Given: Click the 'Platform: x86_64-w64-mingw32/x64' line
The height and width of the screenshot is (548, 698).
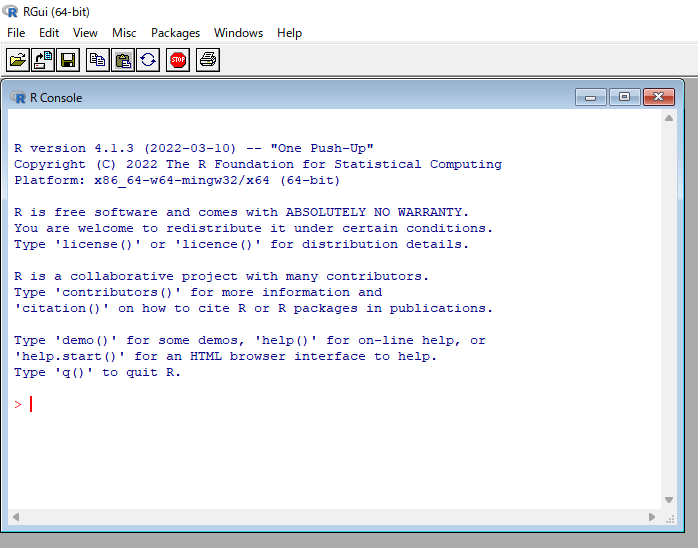Looking at the screenshot, I should [177, 180].
